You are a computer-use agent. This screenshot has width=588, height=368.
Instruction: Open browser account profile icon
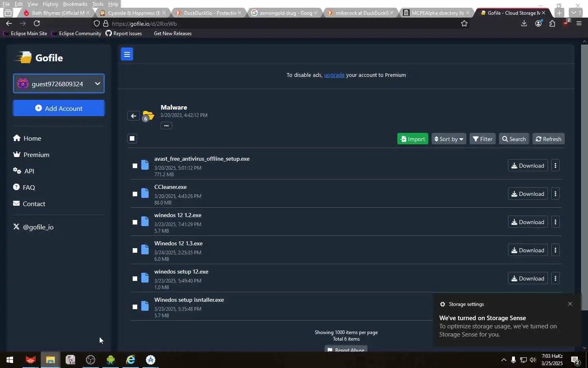(x=539, y=24)
